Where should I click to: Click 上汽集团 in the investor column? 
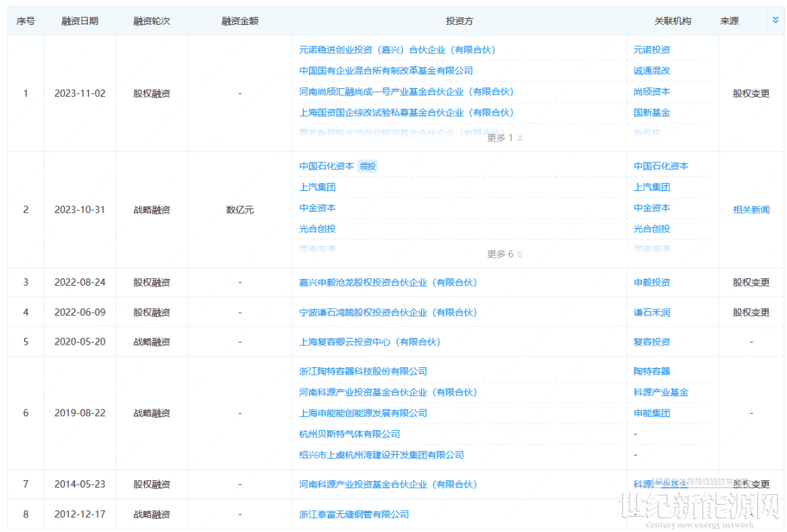click(317, 187)
